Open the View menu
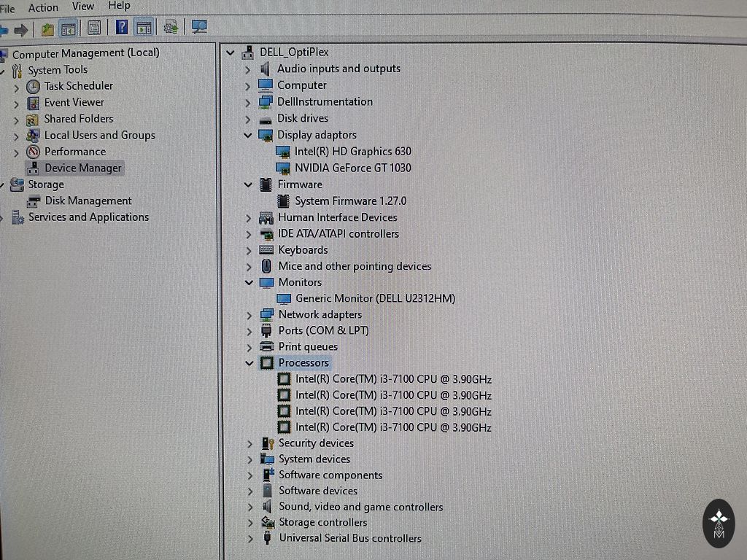 [x=83, y=6]
